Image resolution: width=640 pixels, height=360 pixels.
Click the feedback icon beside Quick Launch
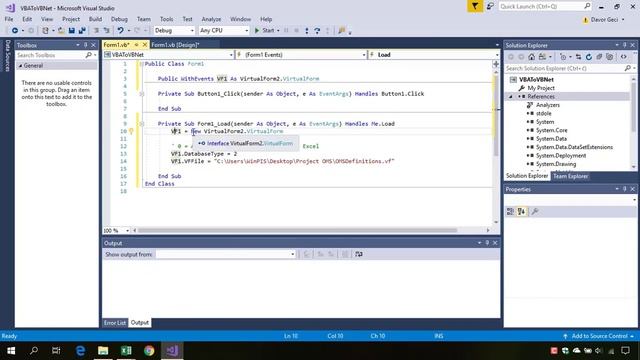click(490, 6)
